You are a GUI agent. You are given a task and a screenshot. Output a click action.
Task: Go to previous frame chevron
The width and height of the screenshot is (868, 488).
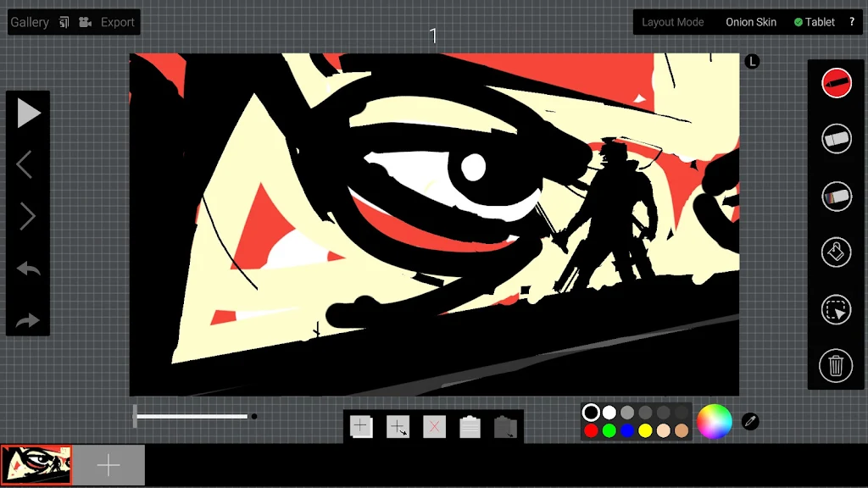[x=25, y=164]
